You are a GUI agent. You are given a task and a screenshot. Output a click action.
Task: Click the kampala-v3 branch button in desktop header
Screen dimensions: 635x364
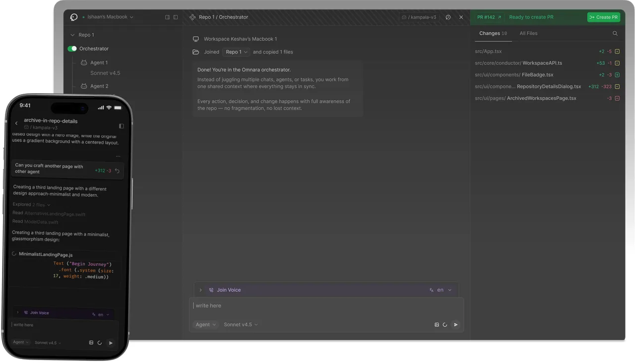[x=419, y=17]
